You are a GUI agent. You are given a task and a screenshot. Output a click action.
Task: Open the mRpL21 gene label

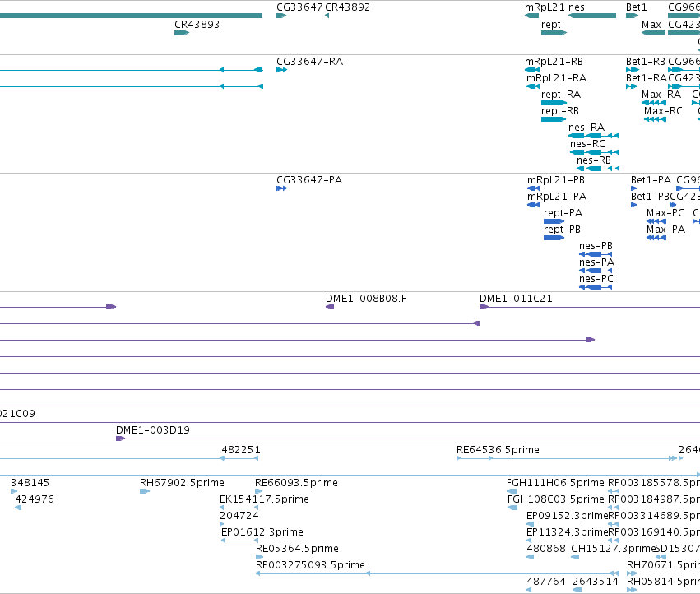point(543,7)
